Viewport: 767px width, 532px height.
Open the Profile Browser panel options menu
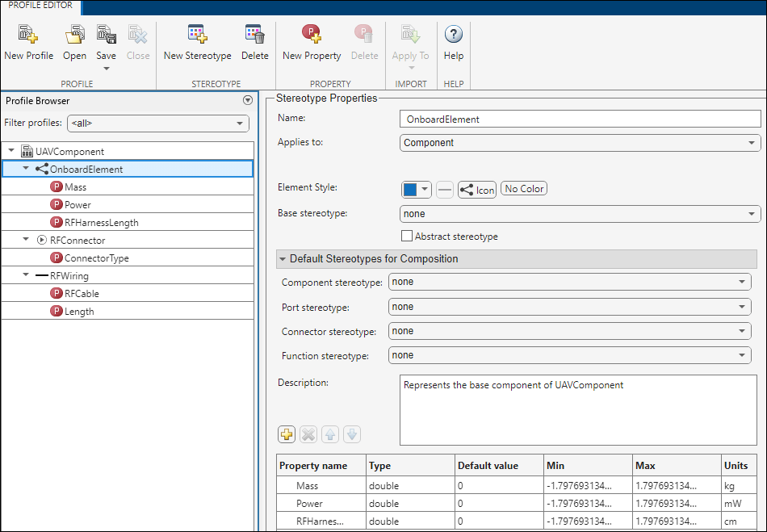coord(248,100)
